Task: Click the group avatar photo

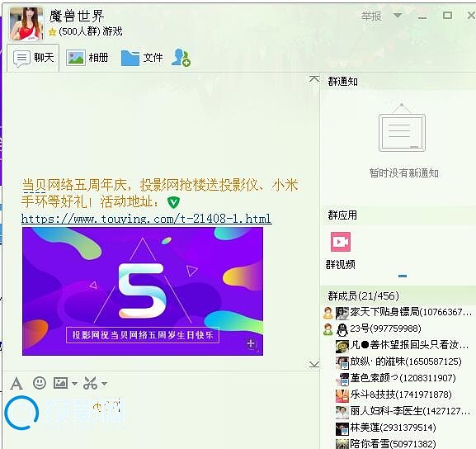Action: tap(26, 24)
